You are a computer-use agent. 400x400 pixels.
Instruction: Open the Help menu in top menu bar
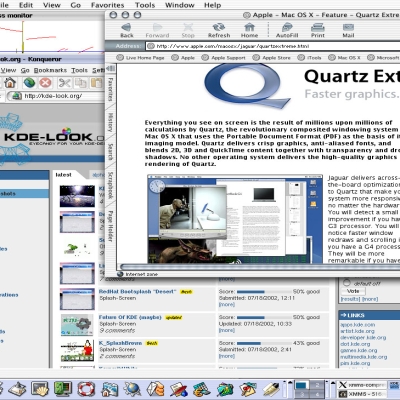point(212,5)
